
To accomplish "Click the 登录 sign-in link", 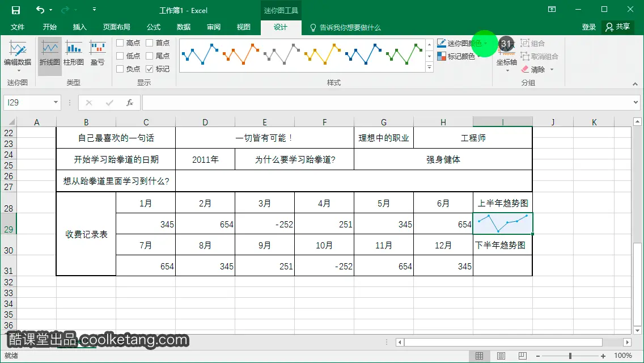I will 588,27.
